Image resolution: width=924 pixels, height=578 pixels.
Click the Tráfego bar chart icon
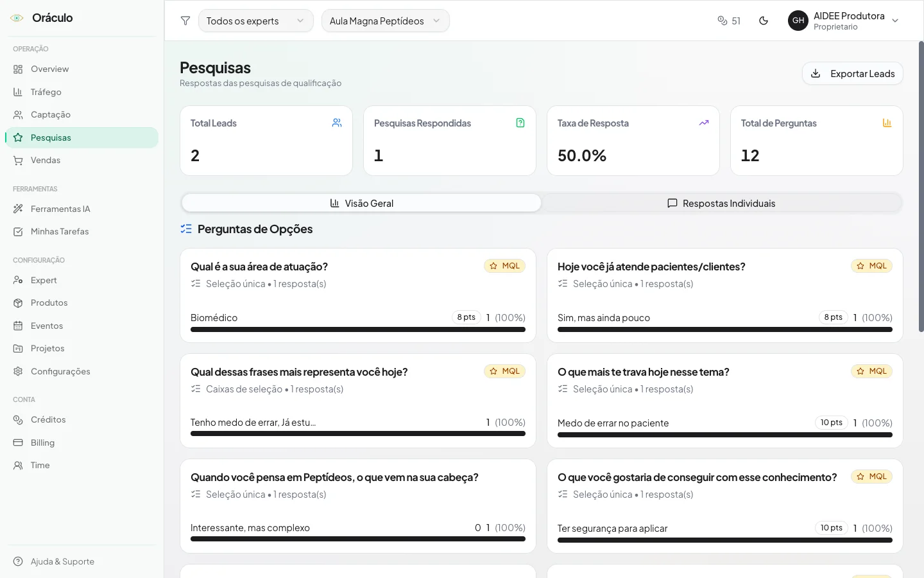(x=18, y=92)
